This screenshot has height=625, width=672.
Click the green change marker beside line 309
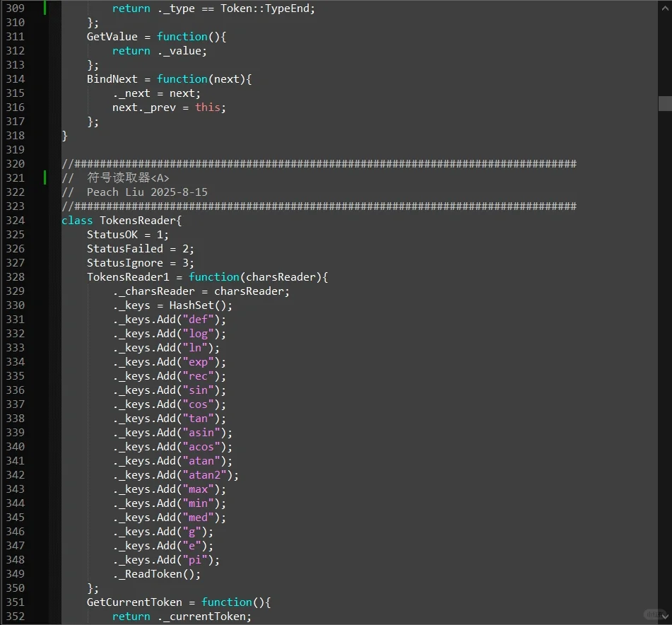coord(45,8)
